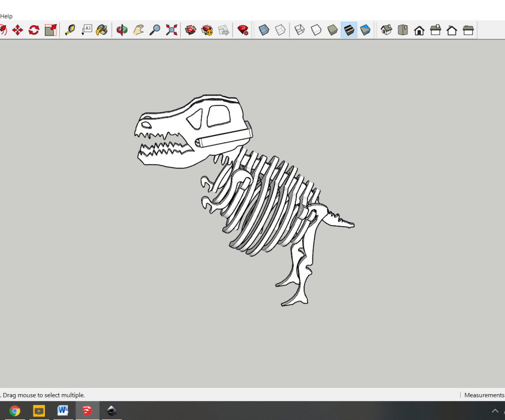
Task: Activate the Paint Bucket tool
Action: (x=101, y=30)
